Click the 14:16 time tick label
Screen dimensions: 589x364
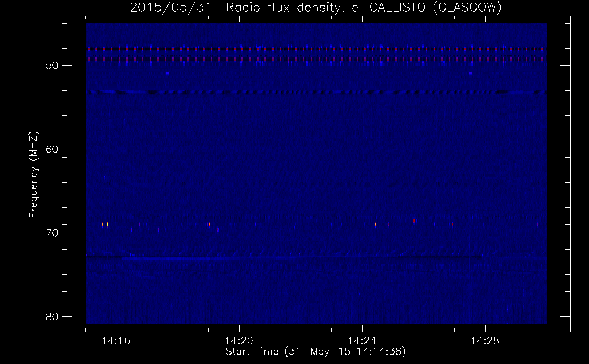coord(116,341)
